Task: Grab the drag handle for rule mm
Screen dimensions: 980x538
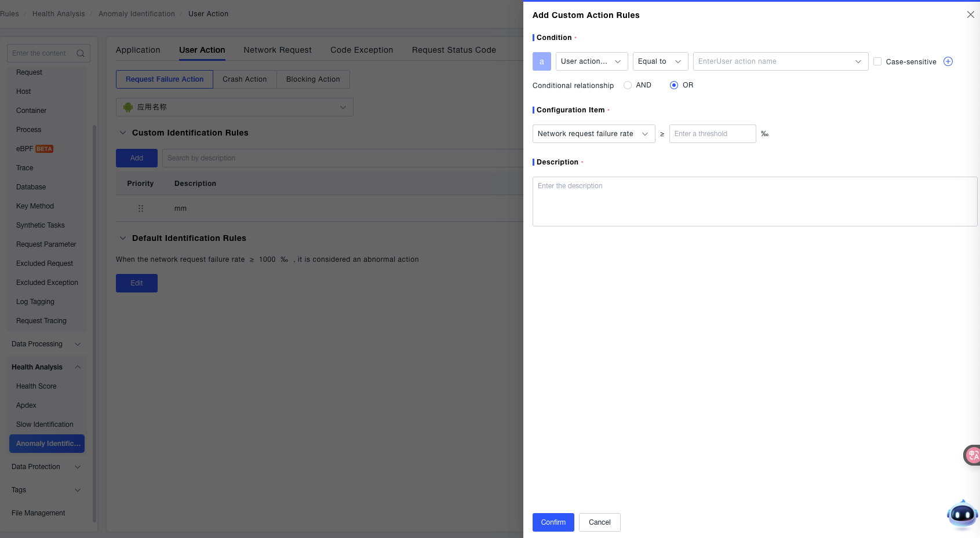Action: tap(141, 208)
